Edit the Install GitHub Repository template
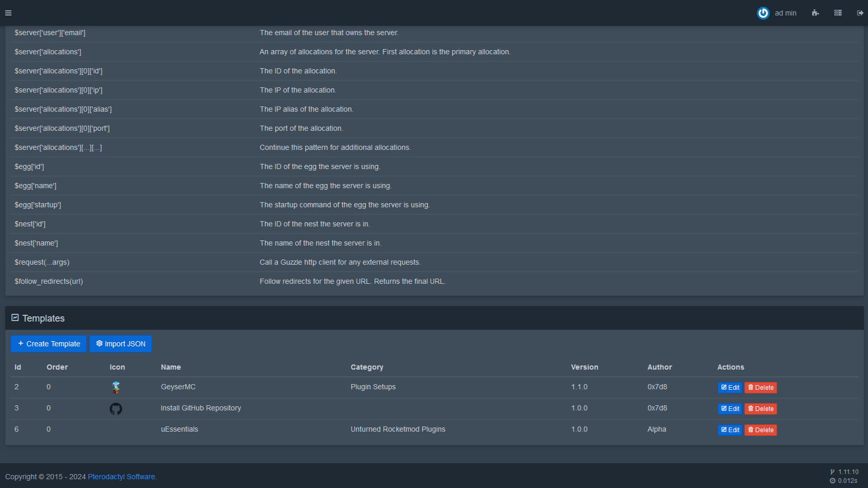Viewport: 868px width, 488px height. point(730,409)
